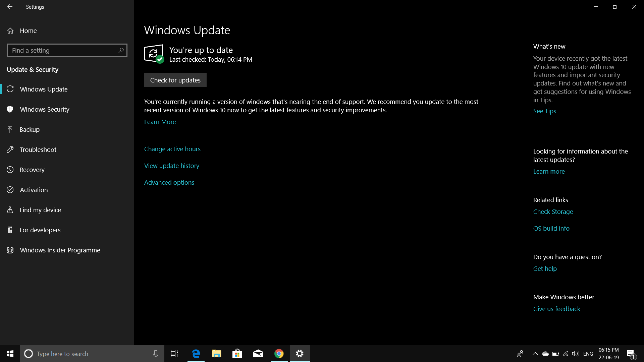Open Task View from the taskbar
Image resolution: width=644 pixels, height=362 pixels.
tap(174, 354)
